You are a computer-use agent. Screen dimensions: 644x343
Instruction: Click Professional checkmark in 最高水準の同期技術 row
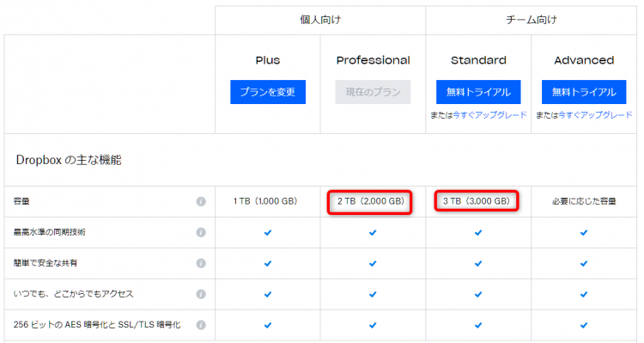tap(373, 233)
